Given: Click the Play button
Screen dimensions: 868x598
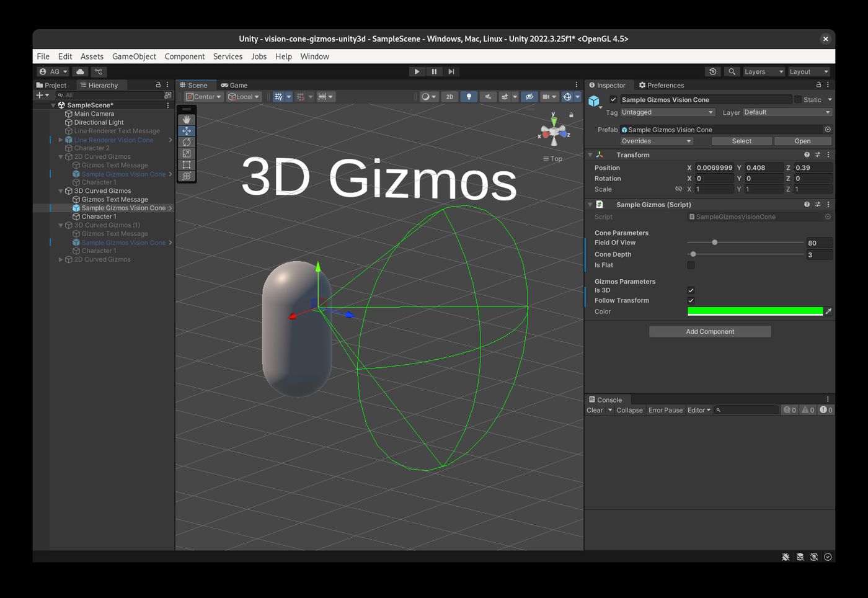Looking at the screenshot, I should (417, 71).
